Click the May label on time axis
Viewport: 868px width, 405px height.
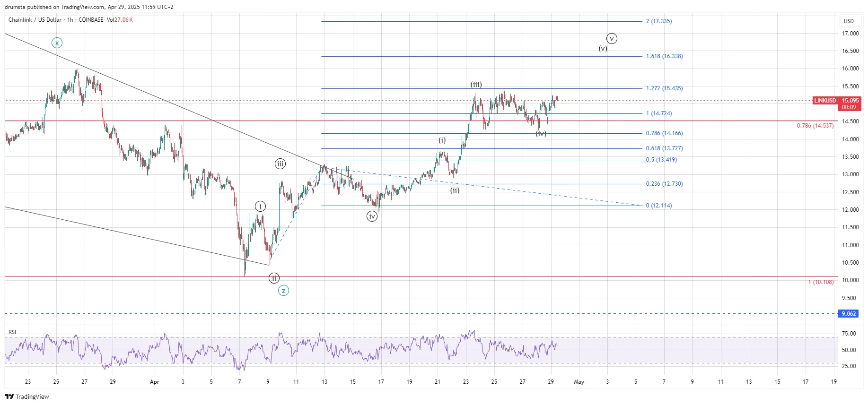(x=579, y=382)
